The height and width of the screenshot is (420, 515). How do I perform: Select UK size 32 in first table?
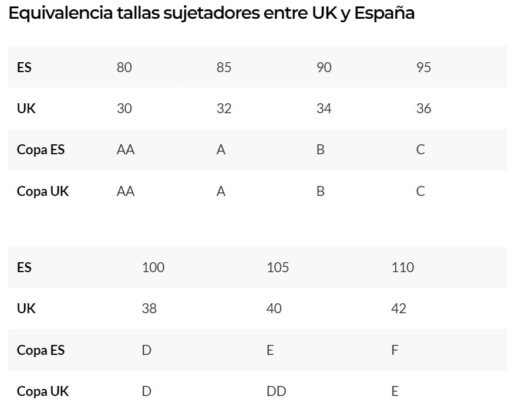point(224,109)
